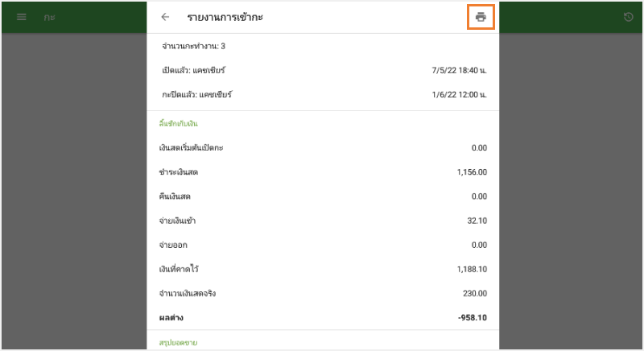Select the จำนวนเงินสดจริง row

(x=188, y=293)
